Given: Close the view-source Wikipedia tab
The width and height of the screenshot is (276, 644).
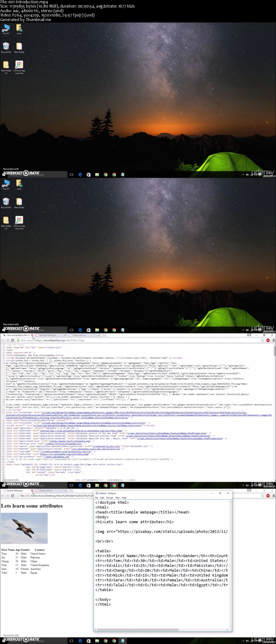Looking at the screenshot, I should pyautogui.click(x=32, y=335).
